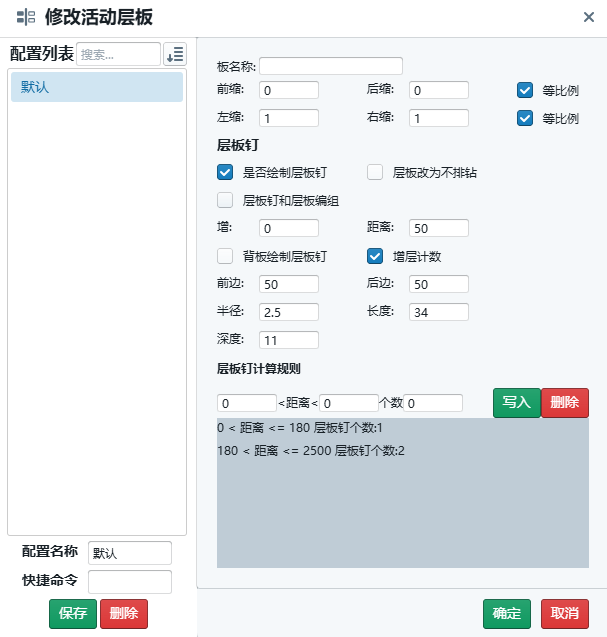607x637 pixels.
Task: Toggle 等比例 checkbox next to 后缩
Action: [x=525, y=90]
